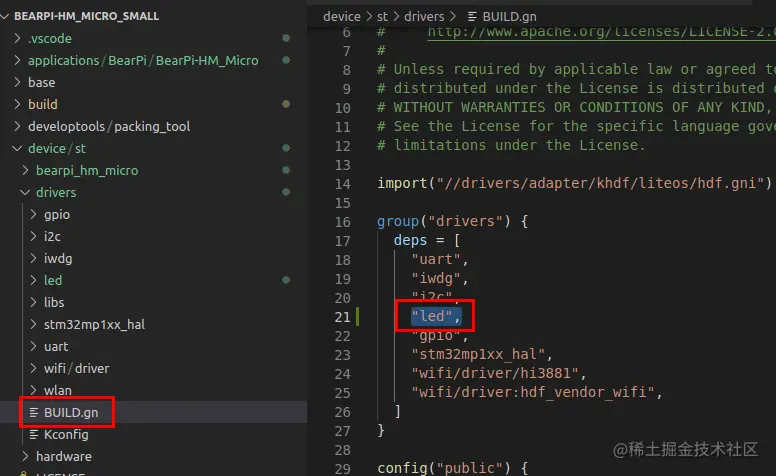Click the modified dot beside led folder

pos(286,280)
